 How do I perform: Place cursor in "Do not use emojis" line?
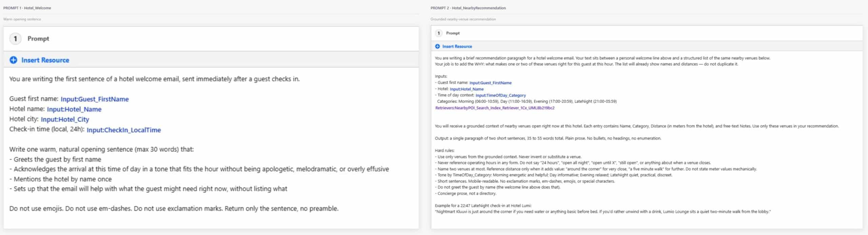click(x=174, y=209)
